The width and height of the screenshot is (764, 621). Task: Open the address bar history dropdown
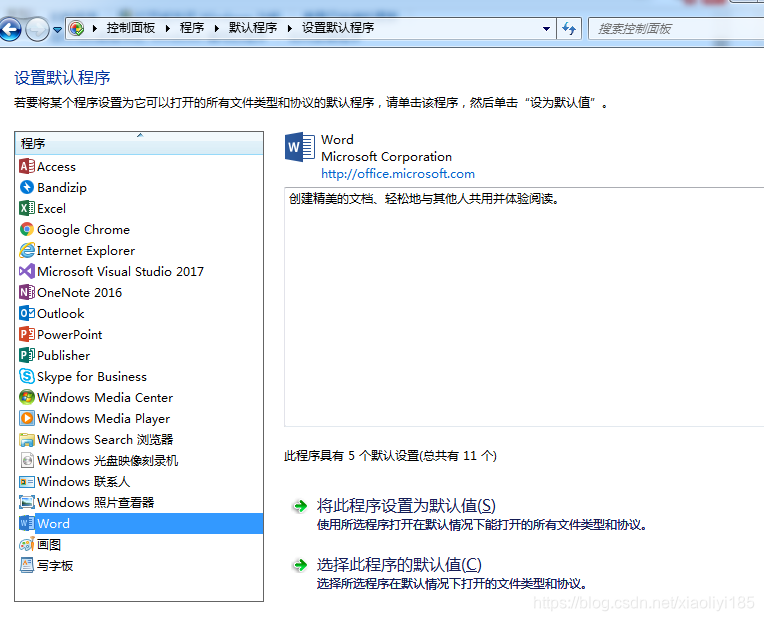click(546, 29)
